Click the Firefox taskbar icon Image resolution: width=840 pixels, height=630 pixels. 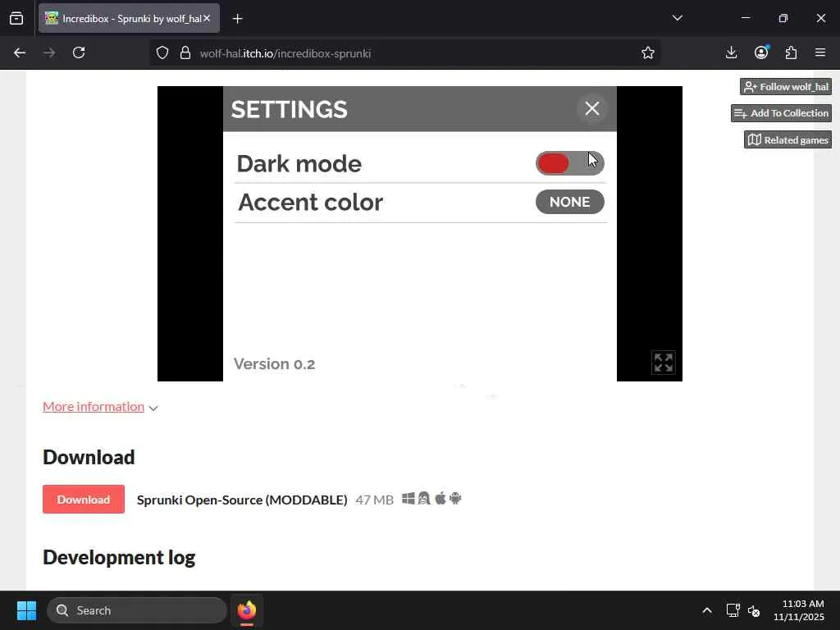coord(247,610)
